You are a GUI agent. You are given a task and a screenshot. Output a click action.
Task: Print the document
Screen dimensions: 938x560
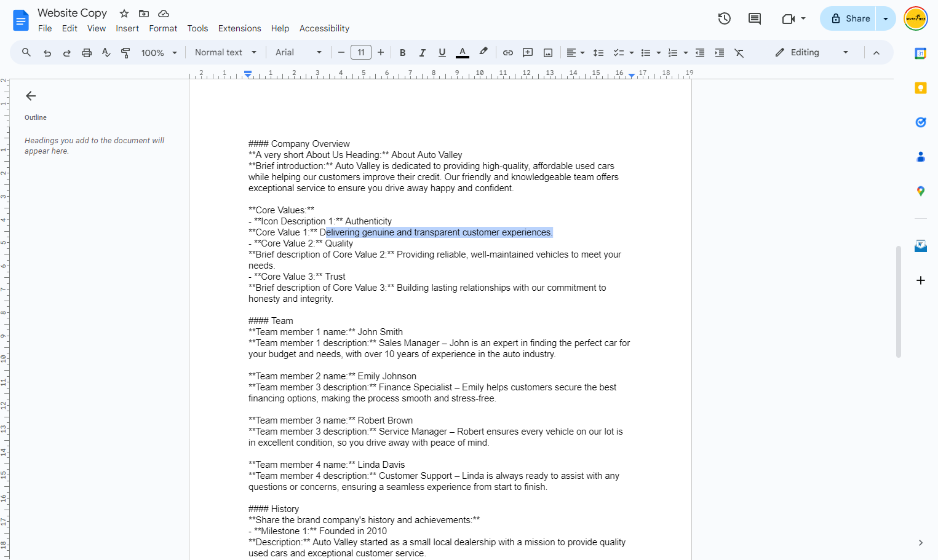[x=87, y=53]
